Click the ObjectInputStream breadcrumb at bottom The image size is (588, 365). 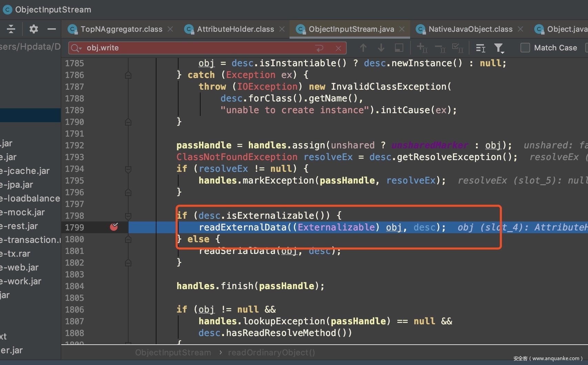click(173, 353)
